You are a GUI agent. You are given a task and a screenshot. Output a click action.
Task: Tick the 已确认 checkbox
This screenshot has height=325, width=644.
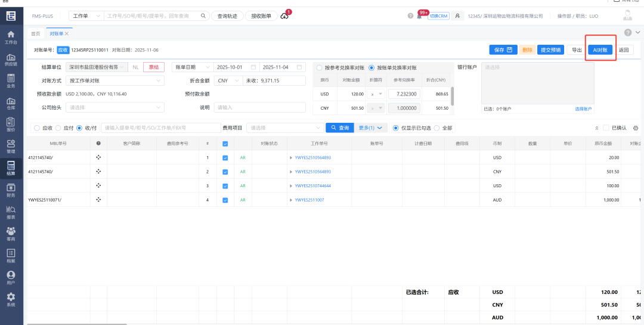[x=606, y=128]
